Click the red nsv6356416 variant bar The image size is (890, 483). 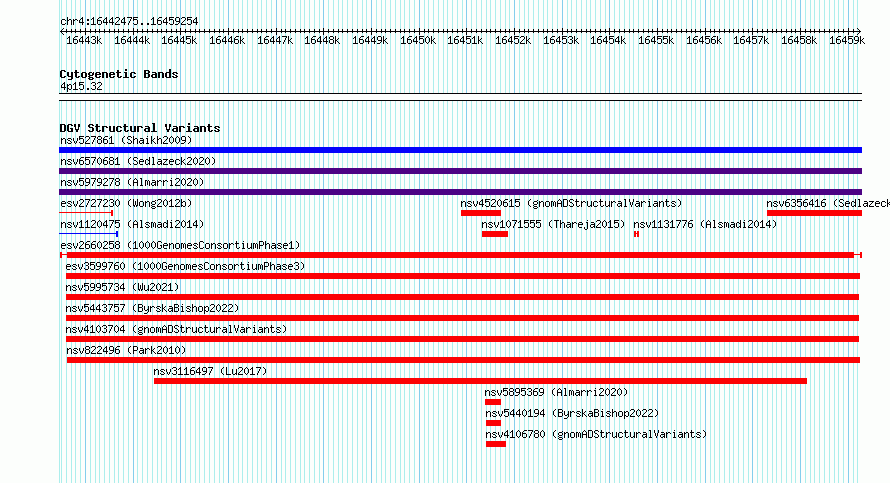(x=815, y=213)
